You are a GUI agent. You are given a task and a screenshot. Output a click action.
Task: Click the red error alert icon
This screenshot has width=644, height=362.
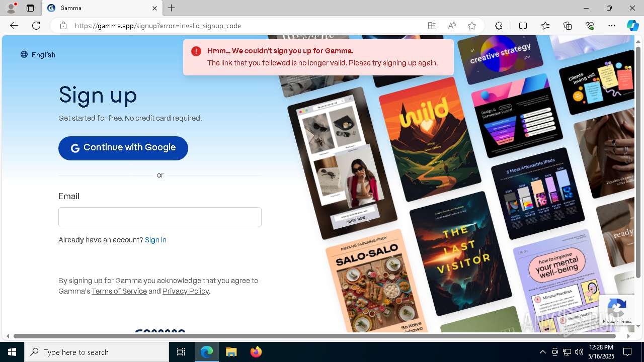pyautogui.click(x=196, y=51)
